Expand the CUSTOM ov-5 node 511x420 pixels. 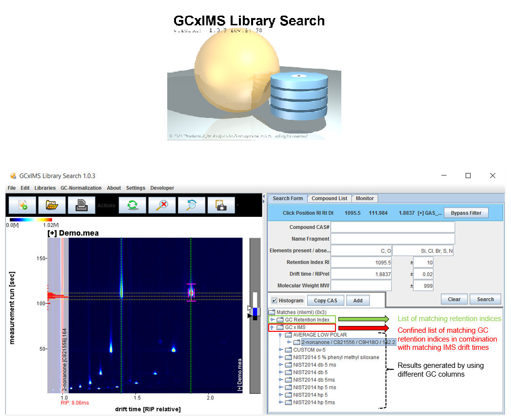(280, 350)
